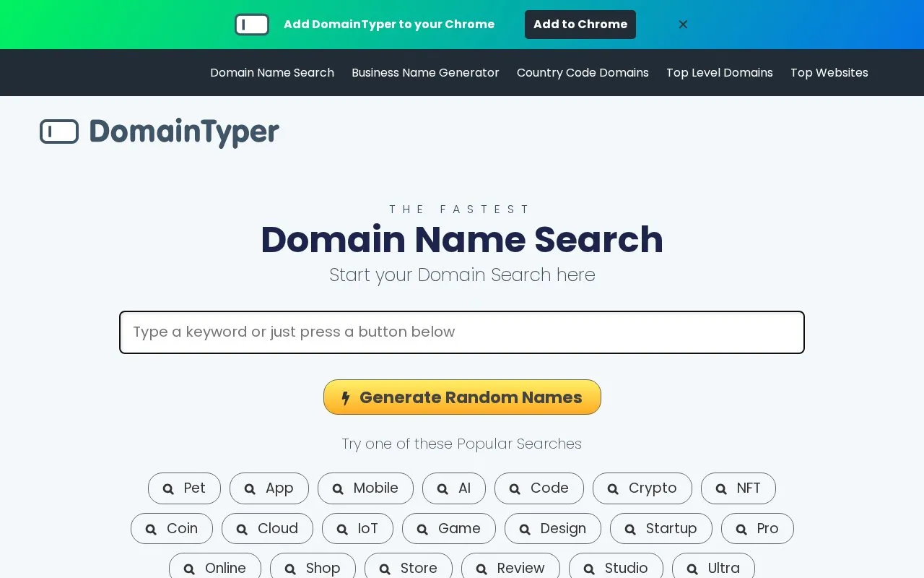Viewport: 924px width, 578px height.
Task: Search popular keyword App
Action: pos(269,488)
